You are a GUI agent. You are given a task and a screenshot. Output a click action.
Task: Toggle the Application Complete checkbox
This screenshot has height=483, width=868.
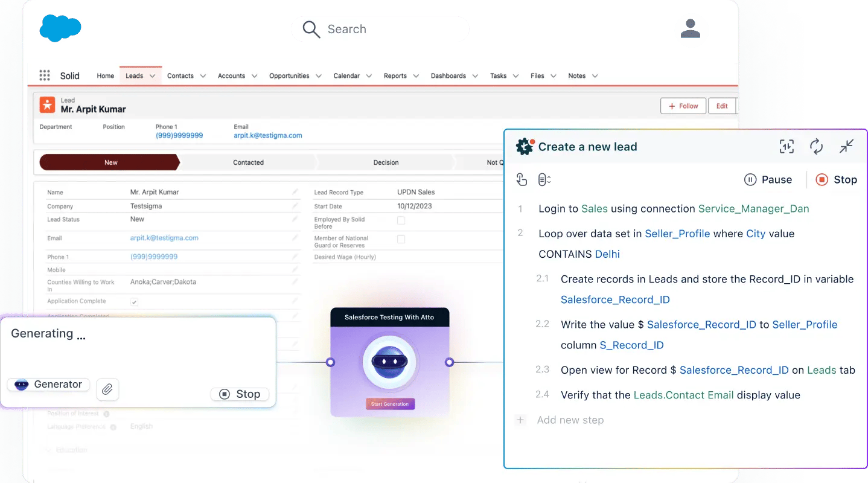point(134,301)
